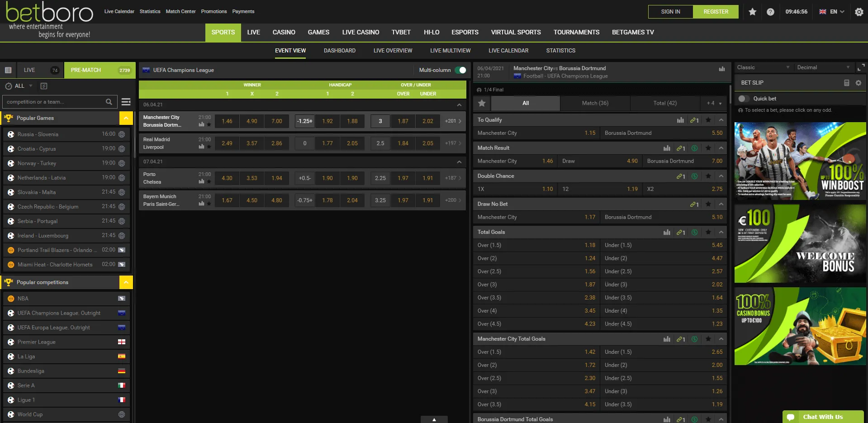The width and height of the screenshot is (868, 423).
Task: Click the favorites star icon in header
Action: 752,12
